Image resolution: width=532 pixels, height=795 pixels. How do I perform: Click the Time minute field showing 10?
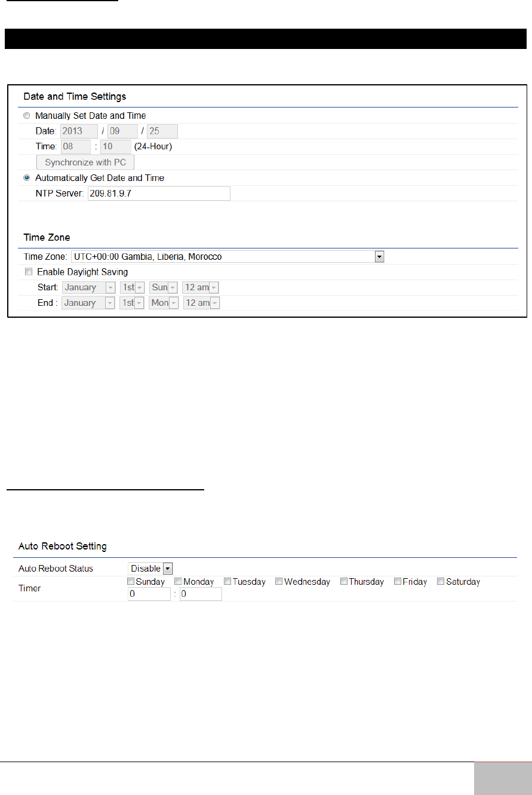click(x=116, y=147)
